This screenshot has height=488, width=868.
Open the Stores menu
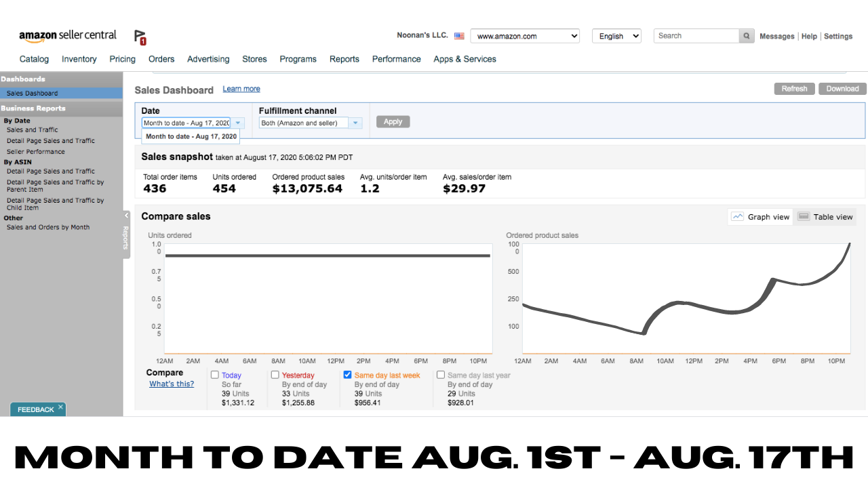(x=254, y=59)
